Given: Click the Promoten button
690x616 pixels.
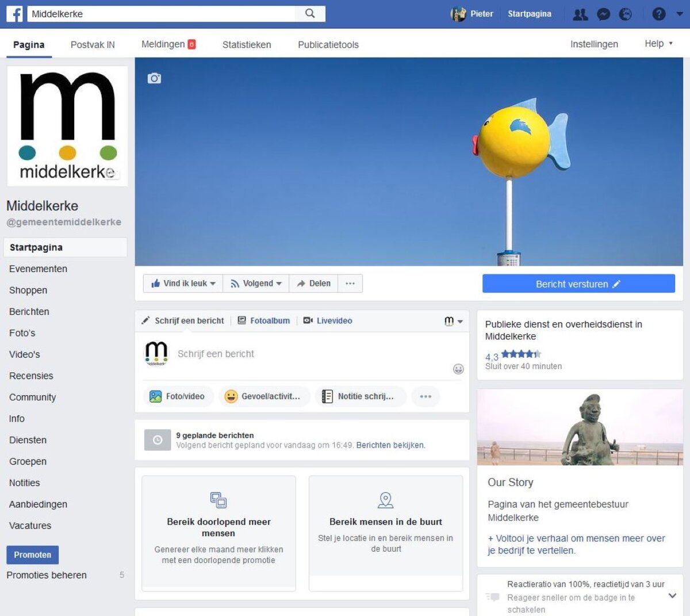Looking at the screenshot, I should coord(32,555).
